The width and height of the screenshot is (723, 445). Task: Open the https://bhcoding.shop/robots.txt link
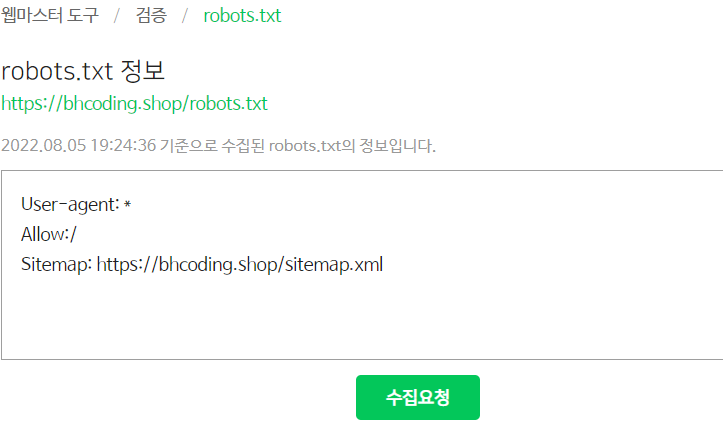(x=135, y=103)
